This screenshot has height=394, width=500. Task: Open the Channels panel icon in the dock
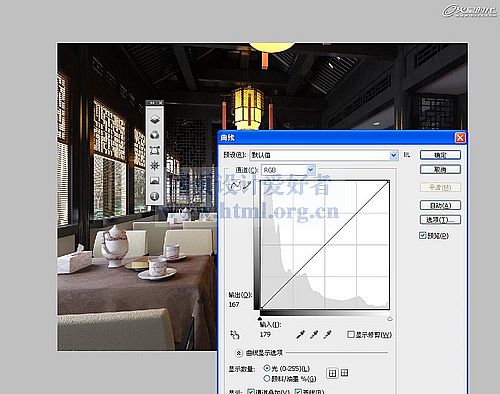click(154, 135)
